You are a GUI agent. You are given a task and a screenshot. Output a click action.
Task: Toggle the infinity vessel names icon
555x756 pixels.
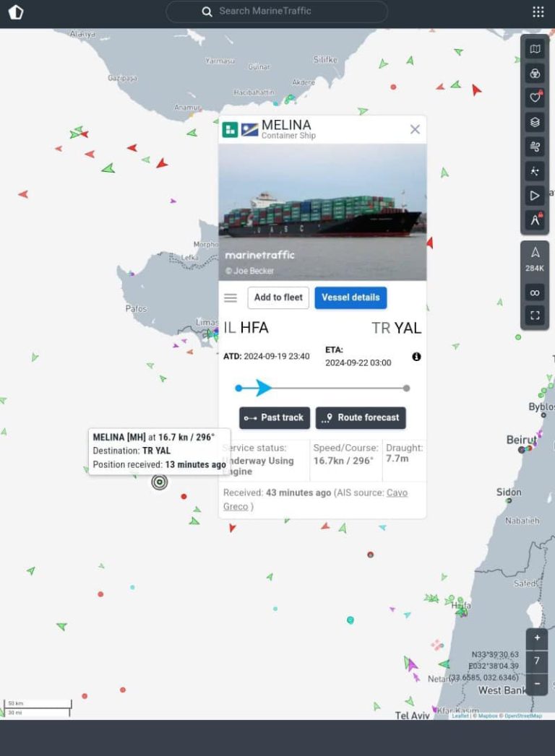tap(535, 292)
